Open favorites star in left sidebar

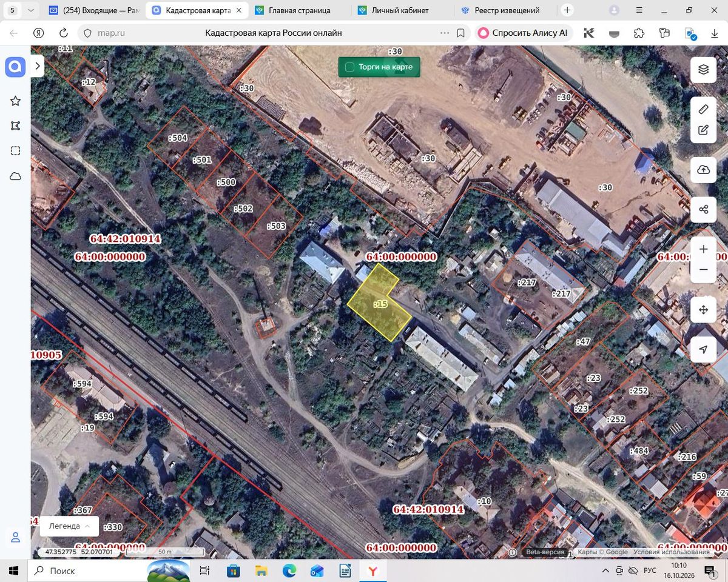[x=16, y=101]
